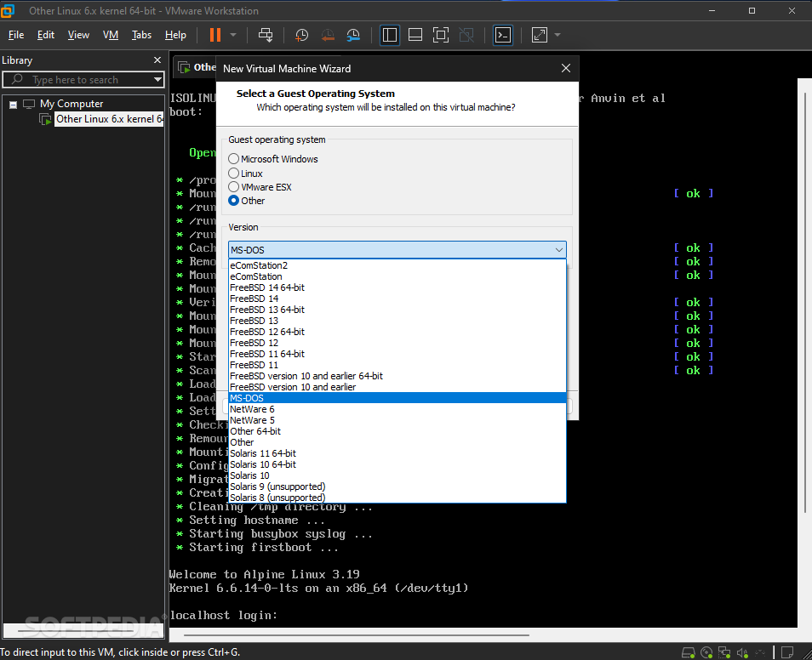
Task: Click the library search magnifier icon
Action: 17,79
